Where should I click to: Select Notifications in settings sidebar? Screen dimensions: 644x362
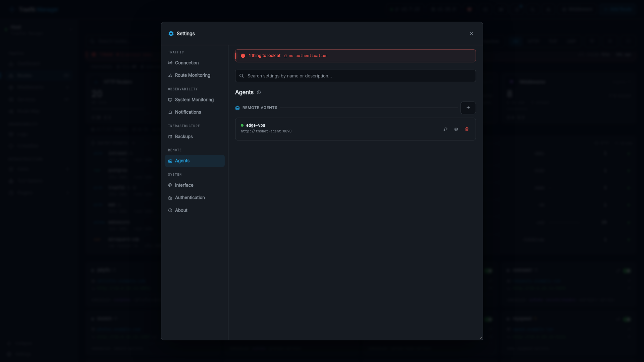click(x=195, y=112)
